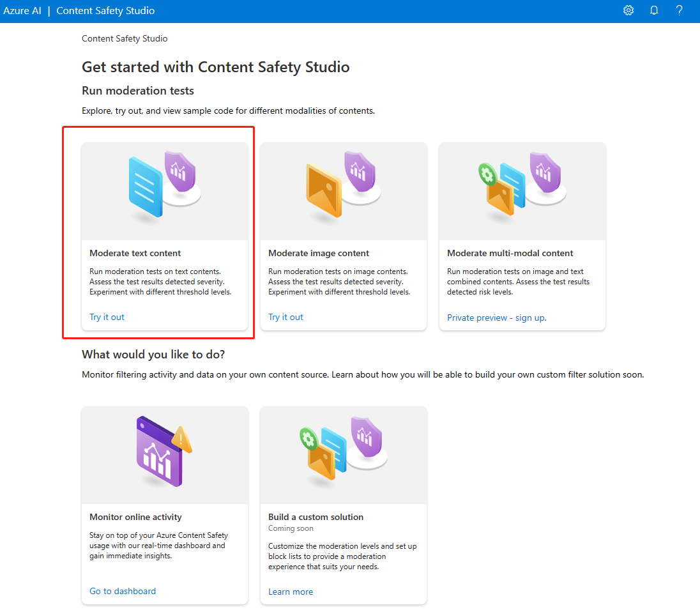Select the Build a custom solution title
The image size is (700, 612).
click(316, 517)
